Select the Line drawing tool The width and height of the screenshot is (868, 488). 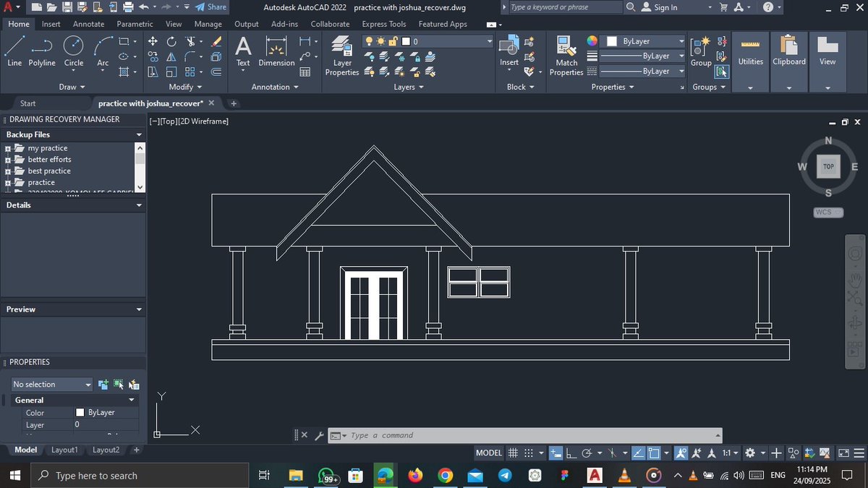pos(14,51)
